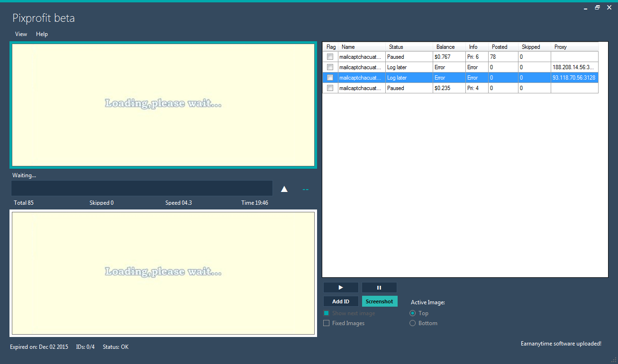Click the top captcha image panel
Image resolution: width=618 pixels, height=364 pixels.
click(x=163, y=105)
